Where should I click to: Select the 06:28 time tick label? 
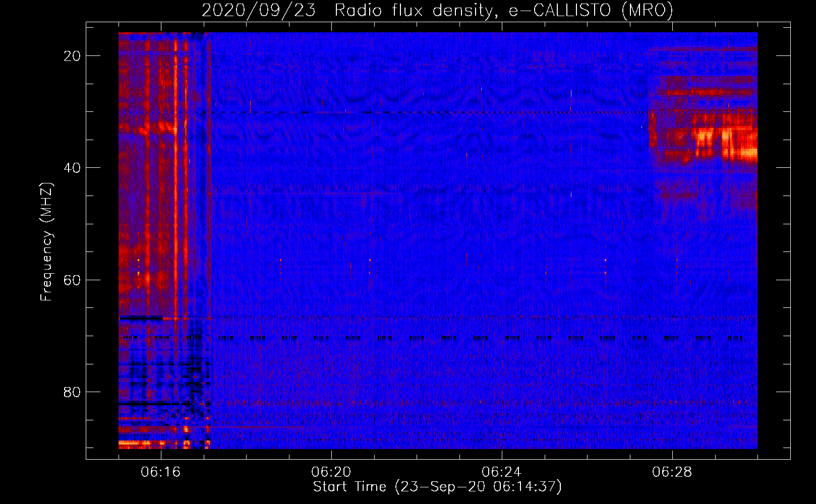coord(672,472)
